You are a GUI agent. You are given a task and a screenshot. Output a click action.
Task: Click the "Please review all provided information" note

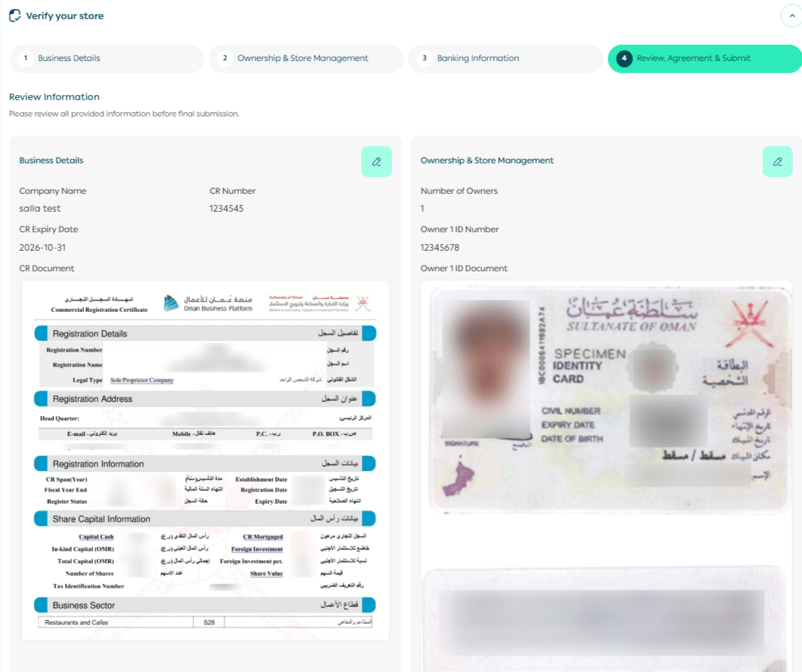124,114
